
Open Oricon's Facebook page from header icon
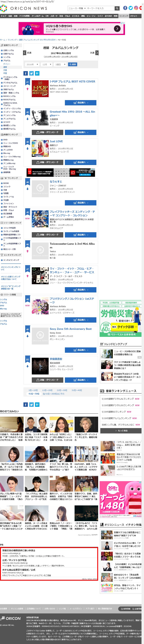pos(125,8)
